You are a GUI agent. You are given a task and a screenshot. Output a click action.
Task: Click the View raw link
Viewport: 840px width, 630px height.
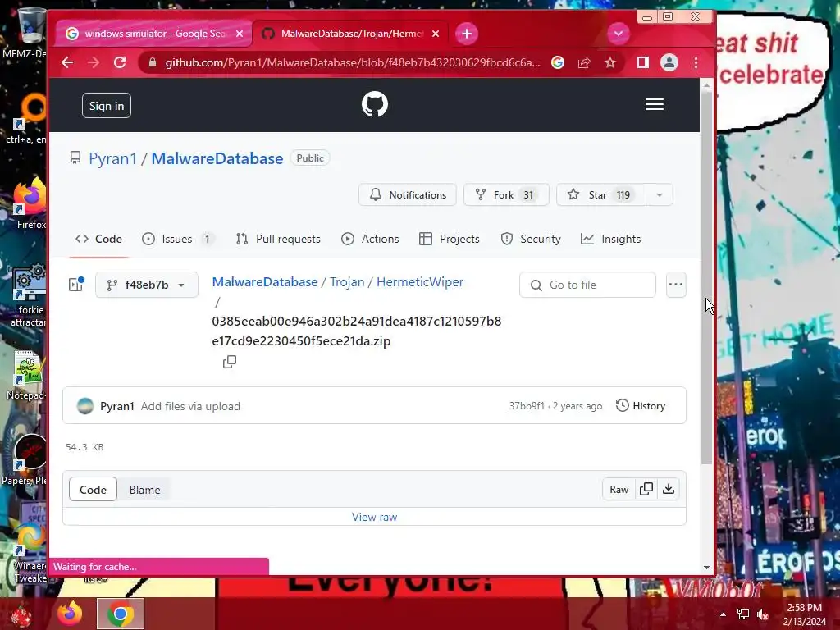[x=374, y=517]
